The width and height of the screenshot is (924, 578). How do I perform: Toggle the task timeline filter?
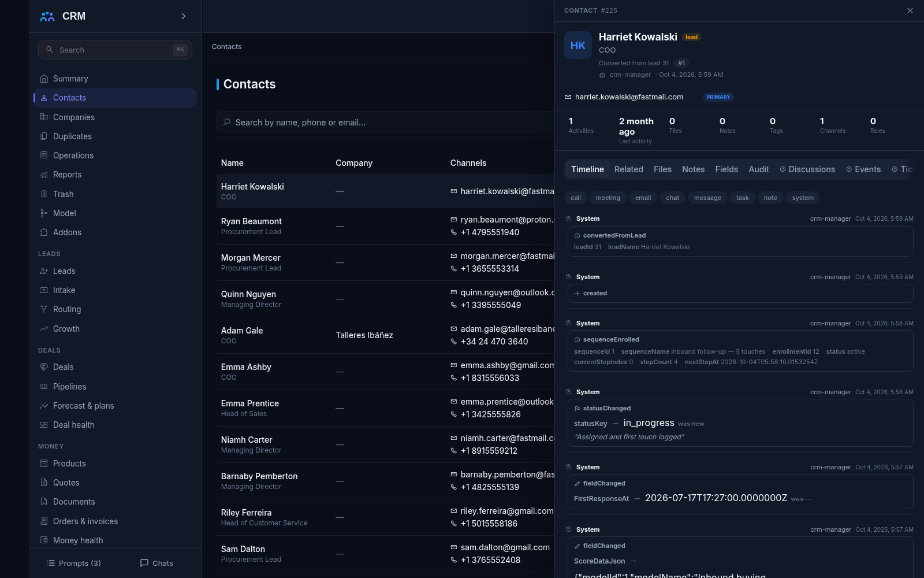743,198
